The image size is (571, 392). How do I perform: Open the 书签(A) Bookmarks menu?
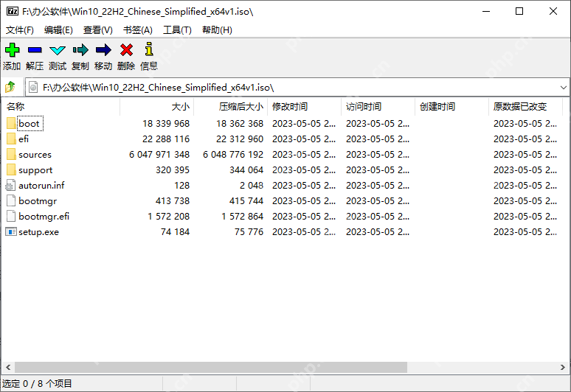138,29
